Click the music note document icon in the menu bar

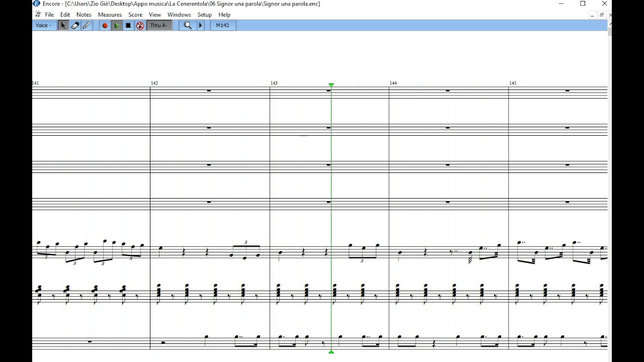(x=38, y=15)
